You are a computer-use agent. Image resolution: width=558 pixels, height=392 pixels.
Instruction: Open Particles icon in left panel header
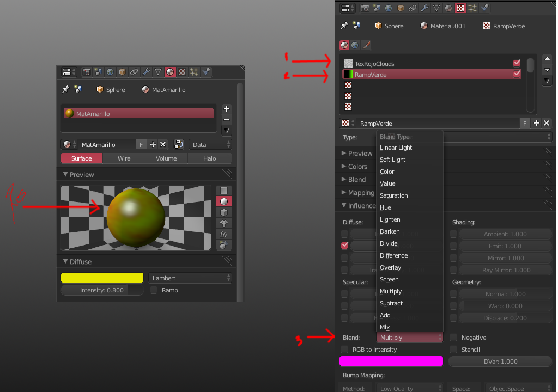click(x=194, y=72)
